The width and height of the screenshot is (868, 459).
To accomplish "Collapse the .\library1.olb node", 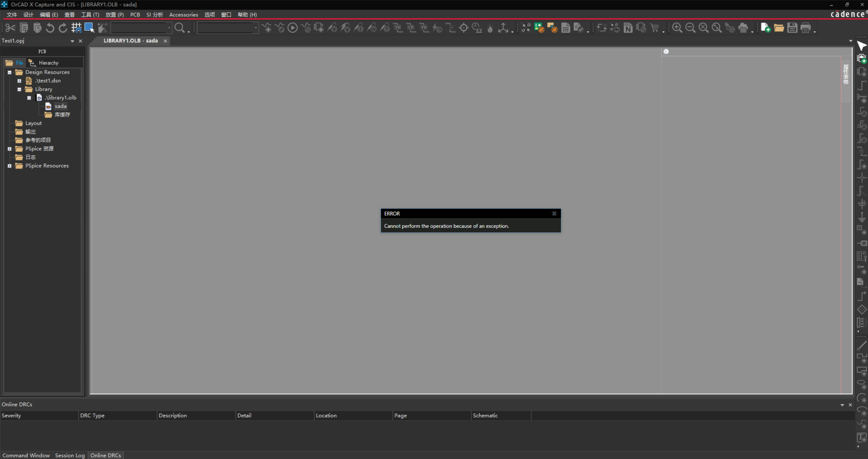I will click(x=29, y=98).
